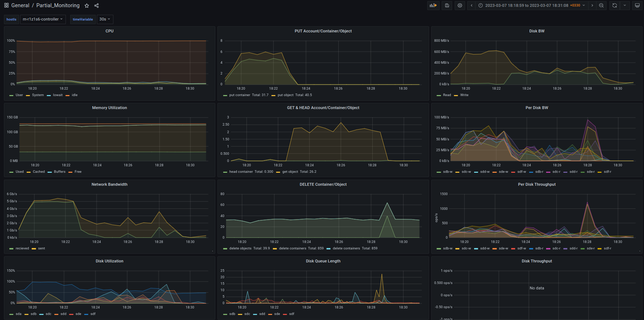
Task: Open dashboard settings gear
Action: (460, 5)
